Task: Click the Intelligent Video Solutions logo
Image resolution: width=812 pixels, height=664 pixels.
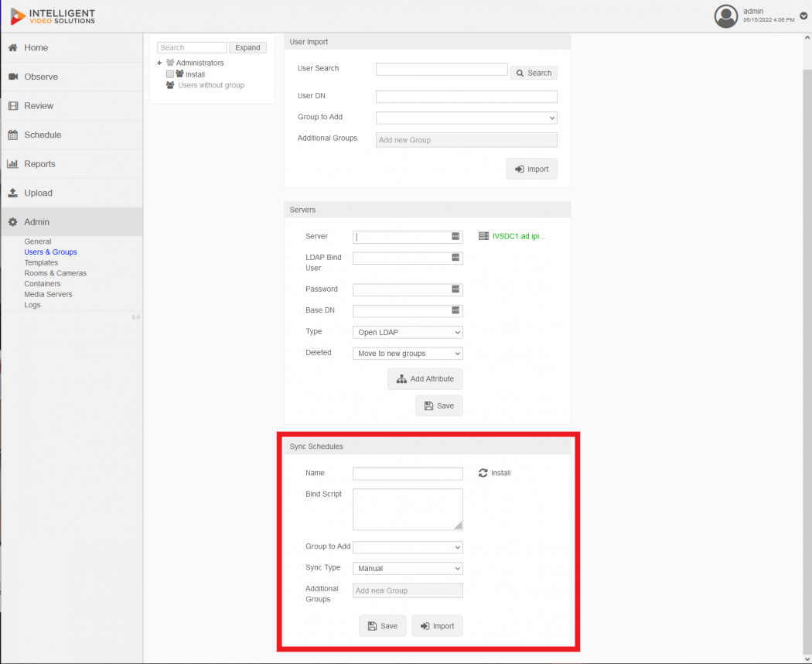Action: (x=53, y=16)
